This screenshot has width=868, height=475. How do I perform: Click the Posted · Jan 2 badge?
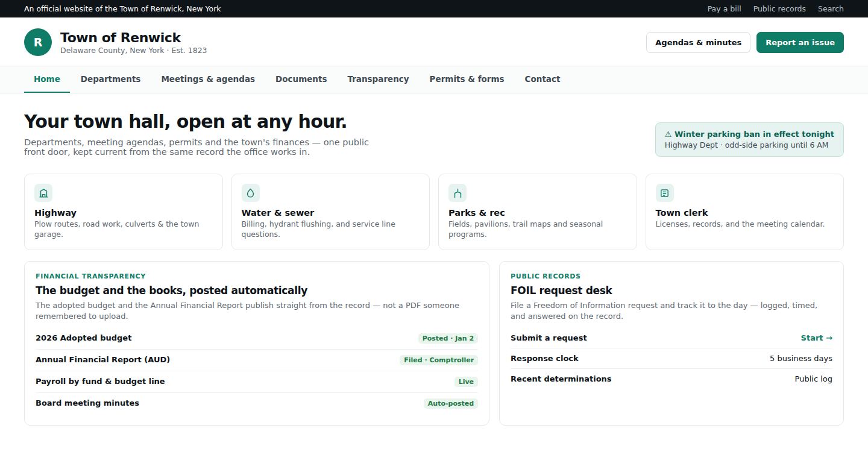pos(448,338)
